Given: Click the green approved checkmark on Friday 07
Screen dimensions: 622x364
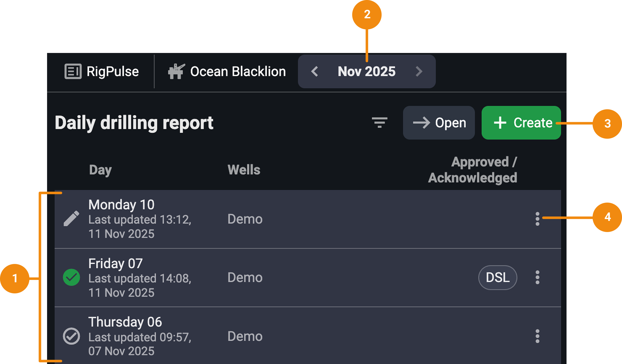Looking at the screenshot, I should [72, 278].
